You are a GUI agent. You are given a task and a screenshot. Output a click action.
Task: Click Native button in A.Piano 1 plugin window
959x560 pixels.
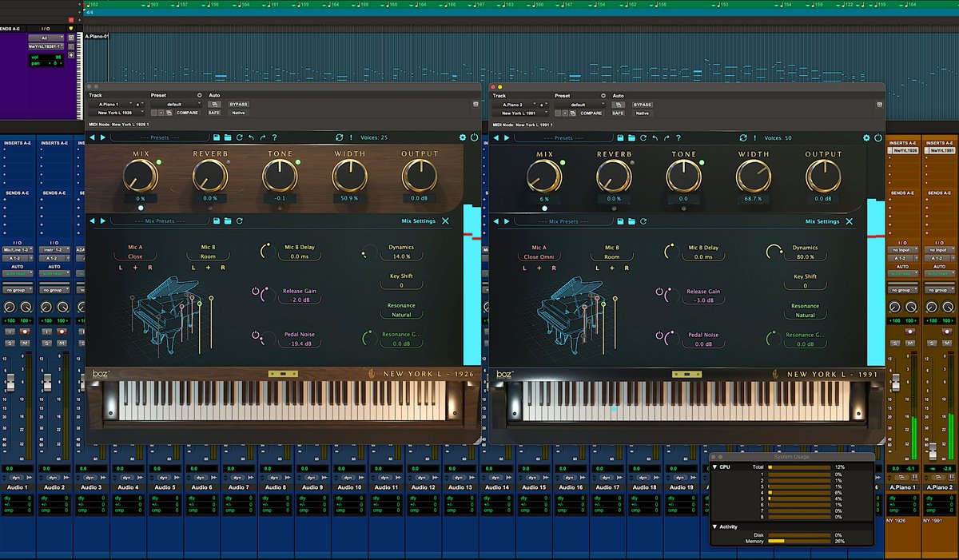coord(239,113)
